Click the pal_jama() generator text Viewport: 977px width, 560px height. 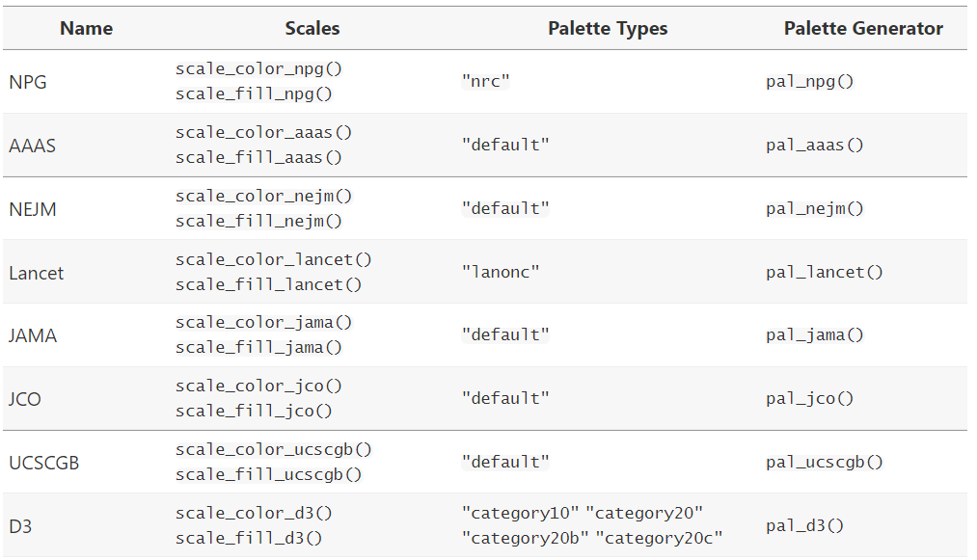pyautogui.click(x=815, y=335)
